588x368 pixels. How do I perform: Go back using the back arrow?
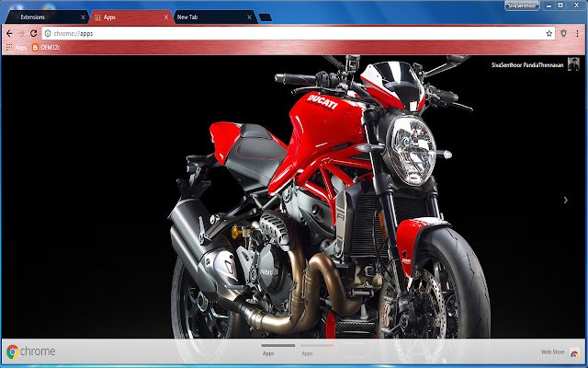click(9, 34)
